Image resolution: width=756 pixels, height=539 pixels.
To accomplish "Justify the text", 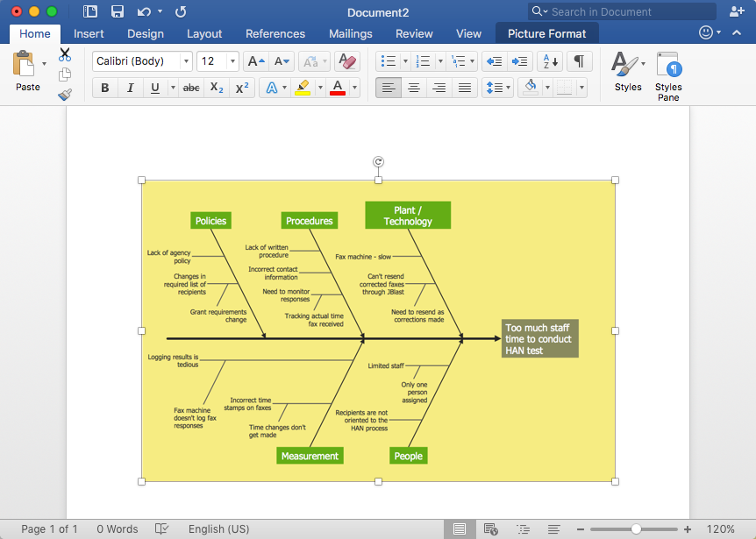I will 465,88.
